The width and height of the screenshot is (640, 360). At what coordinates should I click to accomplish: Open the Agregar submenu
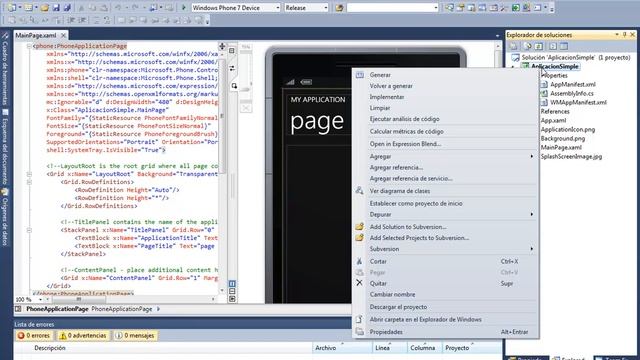(446, 156)
